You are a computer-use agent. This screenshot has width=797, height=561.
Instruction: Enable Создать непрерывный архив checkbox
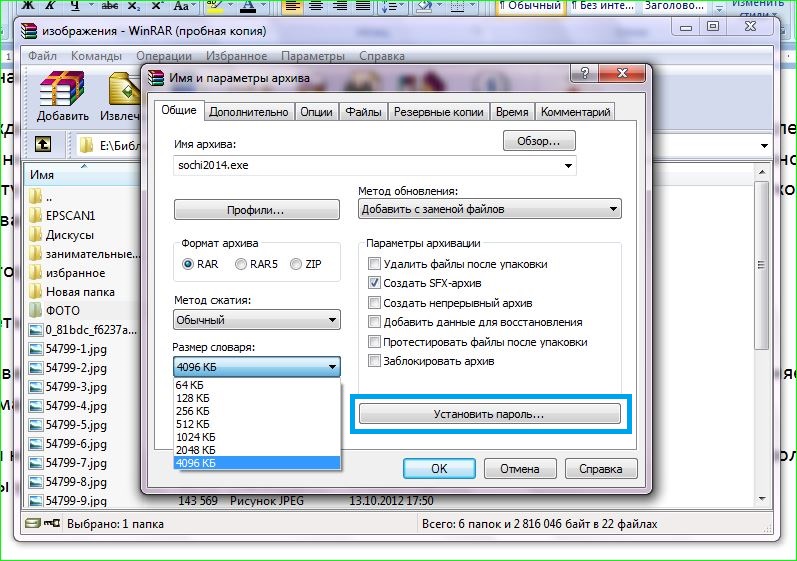[374, 303]
